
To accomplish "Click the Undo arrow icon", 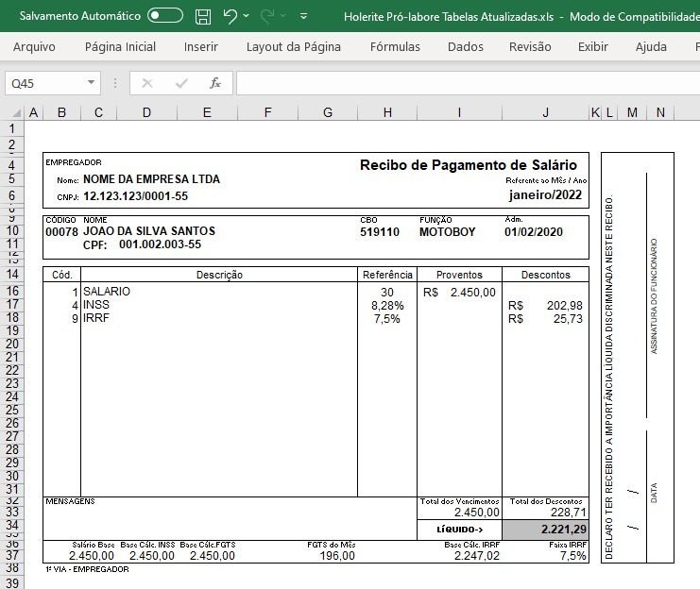I will coord(230,16).
